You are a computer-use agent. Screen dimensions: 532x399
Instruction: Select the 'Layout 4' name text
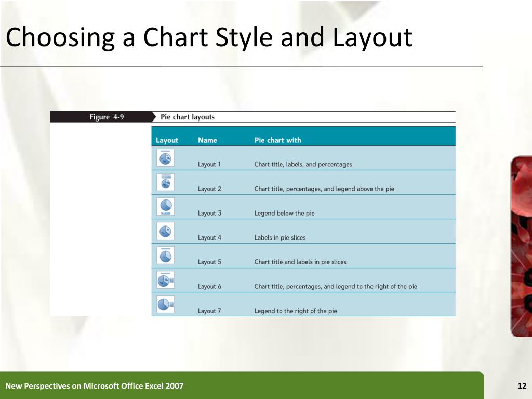click(209, 237)
